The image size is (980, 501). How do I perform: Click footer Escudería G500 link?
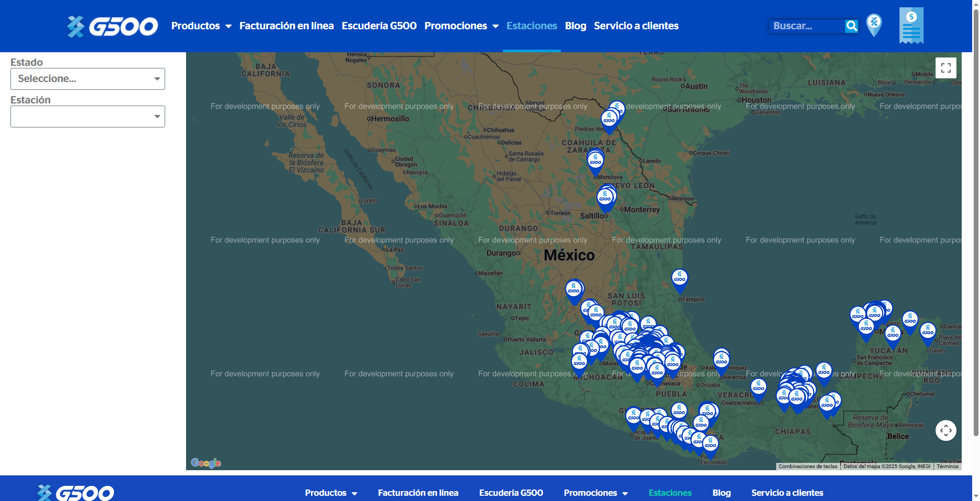click(x=511, y=493)
